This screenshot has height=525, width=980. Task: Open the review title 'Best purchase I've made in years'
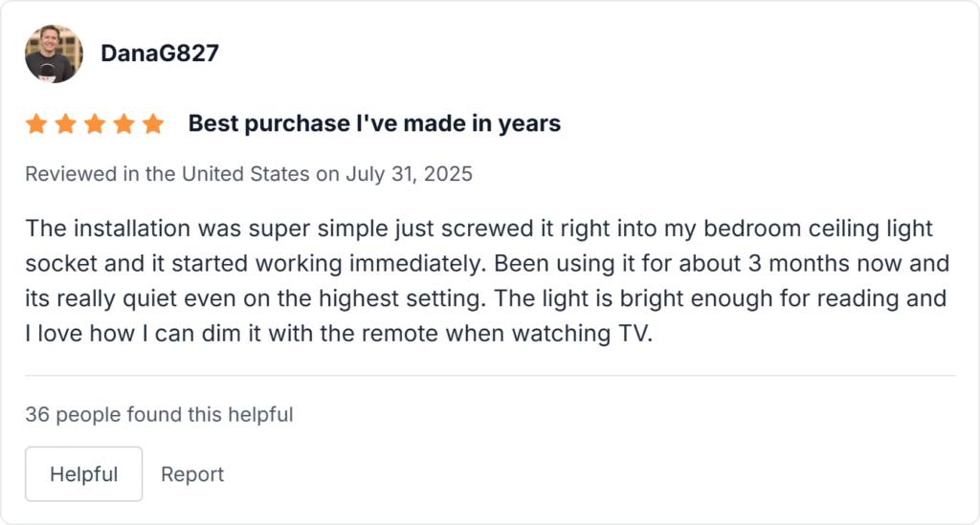[374, 124]
